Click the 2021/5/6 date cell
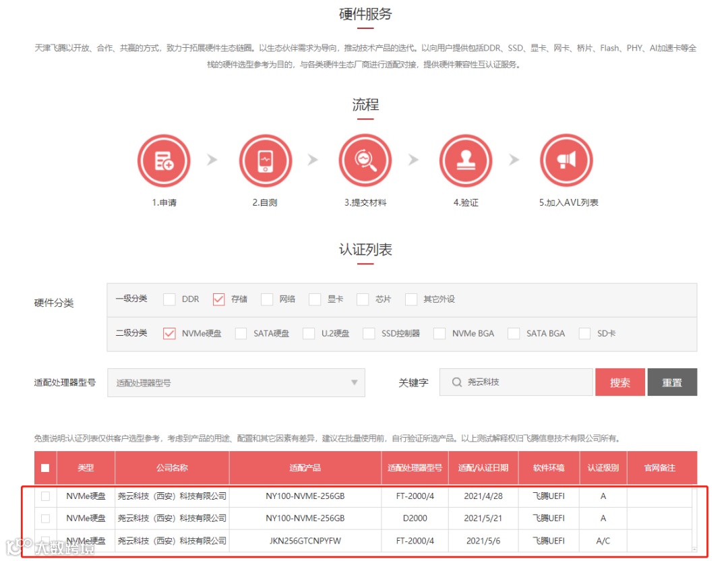Screen dimensions: 728x561 (483, 541)
